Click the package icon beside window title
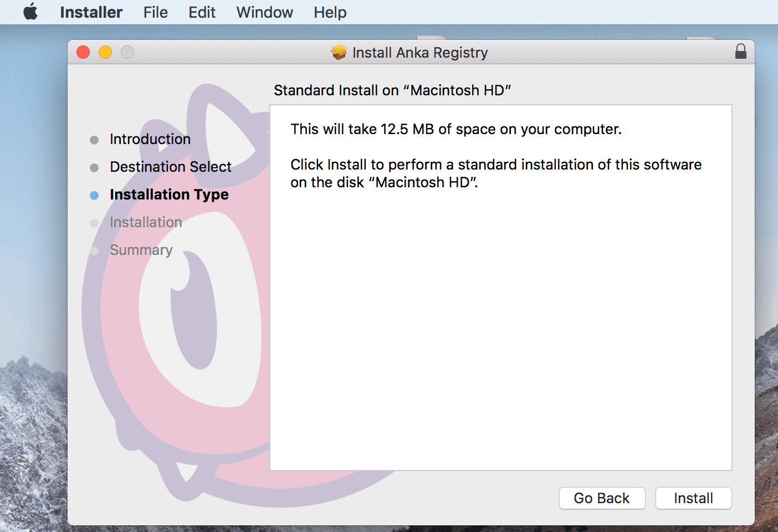Image resolution: width=778 pixels, height=532 pixels. point(339,52)
